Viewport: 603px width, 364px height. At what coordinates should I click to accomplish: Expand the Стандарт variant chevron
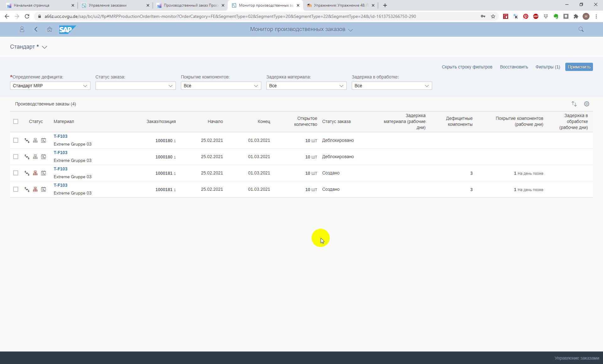tap(45, 47)
